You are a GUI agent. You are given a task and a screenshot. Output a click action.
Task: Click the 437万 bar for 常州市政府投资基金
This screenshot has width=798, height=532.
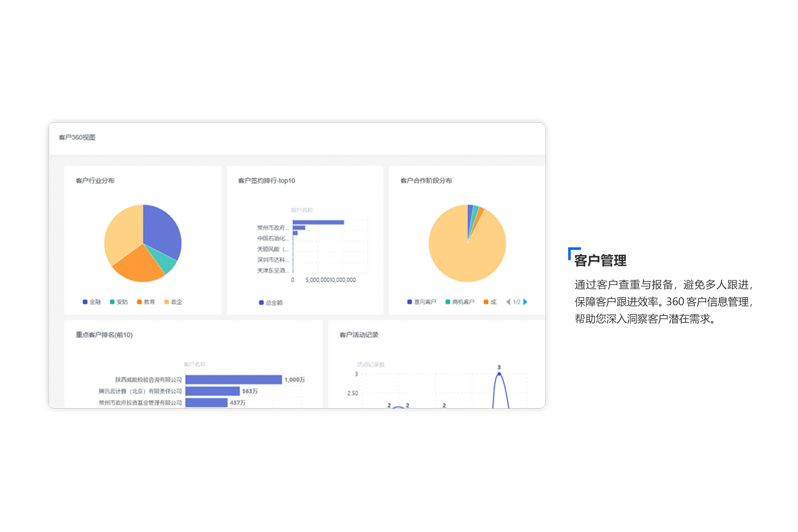tap(207, 403)
